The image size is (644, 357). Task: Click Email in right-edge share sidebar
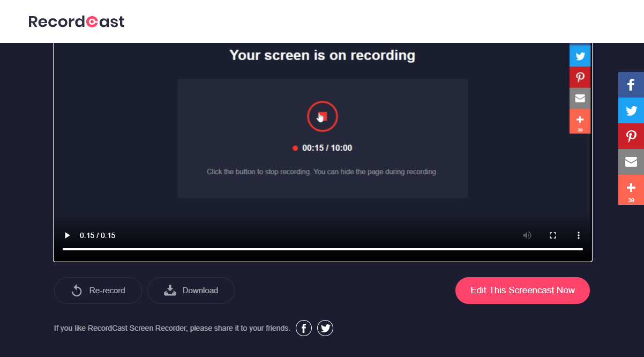[x=631, y=162]
